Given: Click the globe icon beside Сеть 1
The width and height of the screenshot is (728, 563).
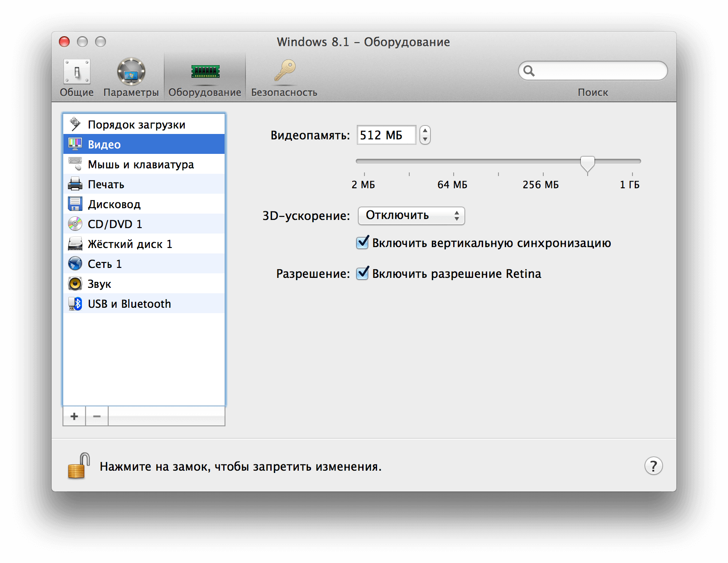Looking at the screenshot, I should [75, 263].
